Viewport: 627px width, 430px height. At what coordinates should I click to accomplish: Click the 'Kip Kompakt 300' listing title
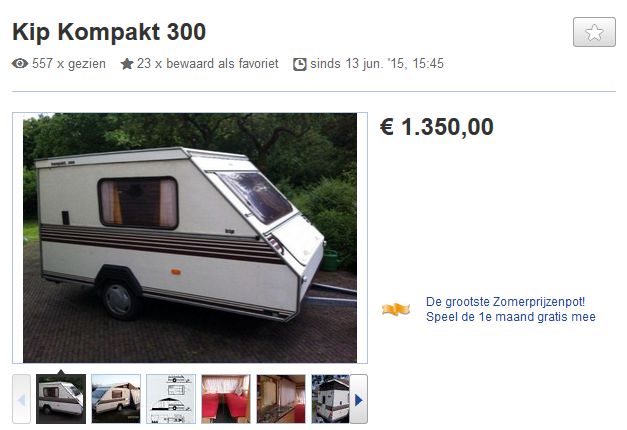click(109, 32)
